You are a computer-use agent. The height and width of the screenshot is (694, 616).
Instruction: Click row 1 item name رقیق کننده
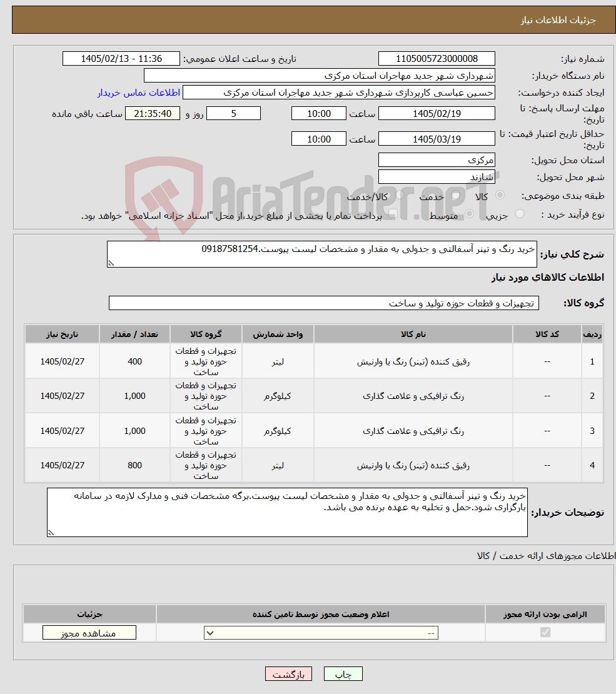[x=413, y=361]
